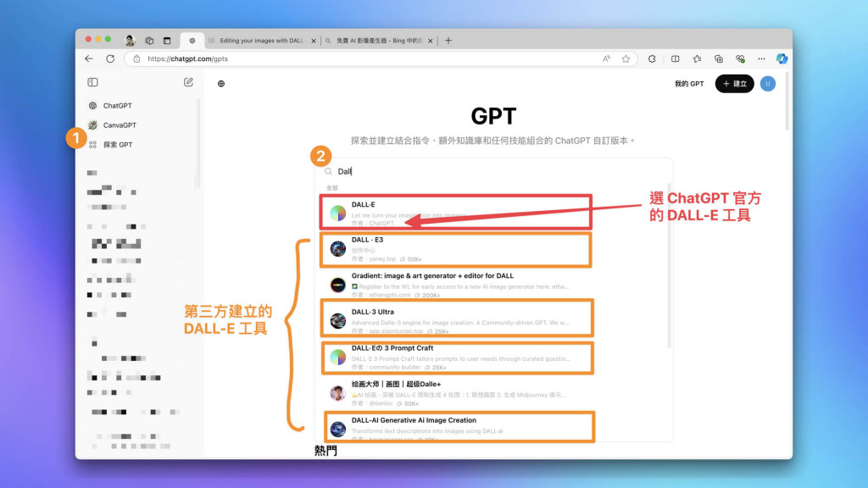Open the Workspaces icon in tab bar
The image size is (868, 488).
click(149, 41)
